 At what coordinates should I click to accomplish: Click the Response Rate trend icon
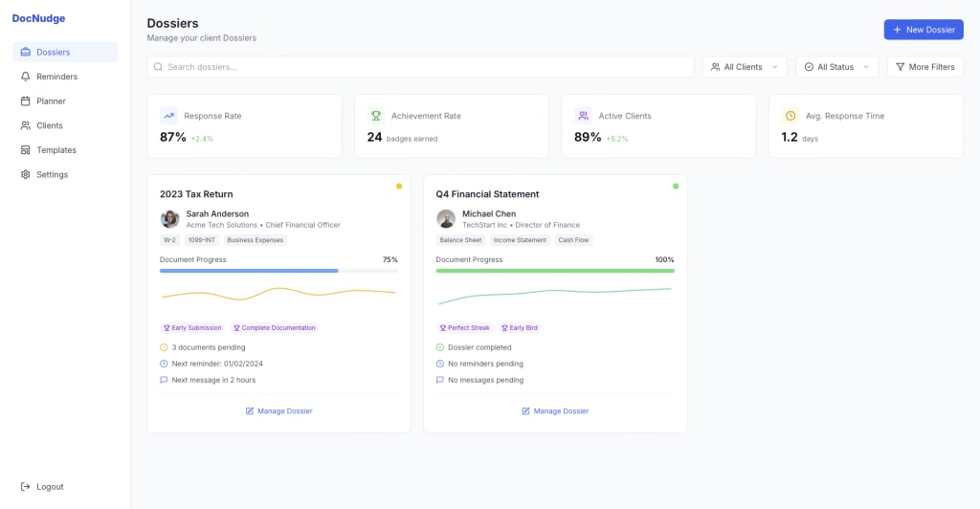pos(168,116)
